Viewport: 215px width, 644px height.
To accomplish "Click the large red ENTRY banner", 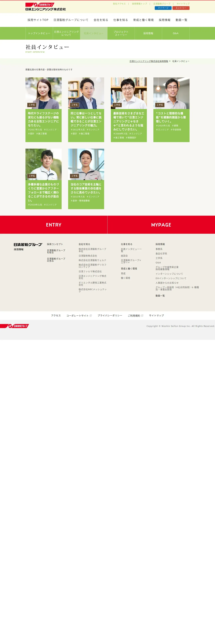I will pyautogui.click(x=54, y=225).
